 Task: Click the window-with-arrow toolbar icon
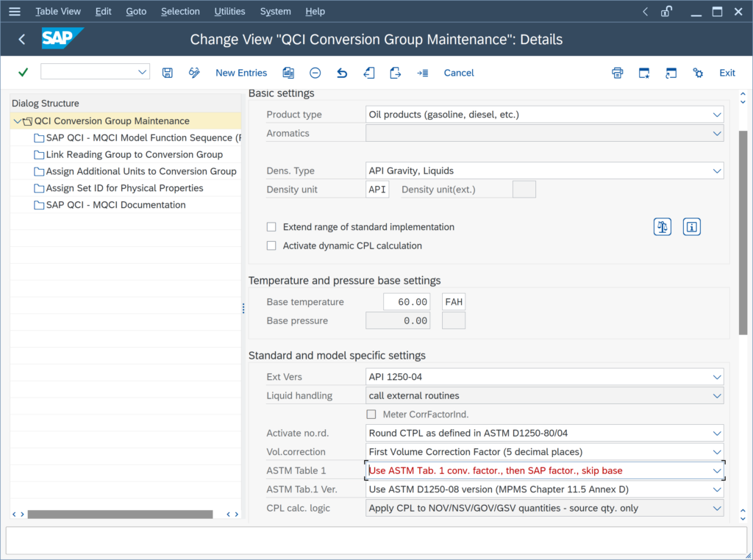click(671, 73)
